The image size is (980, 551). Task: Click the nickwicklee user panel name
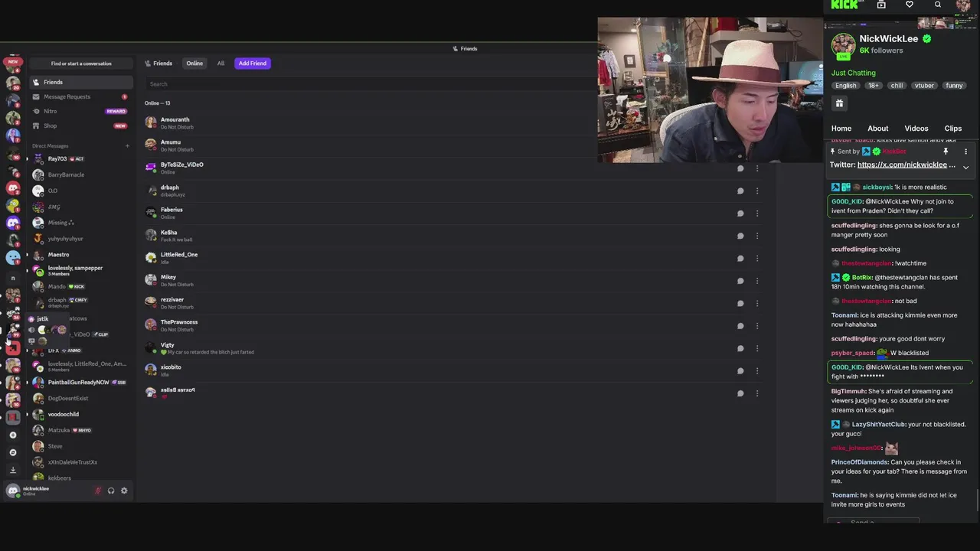[35, 488]
